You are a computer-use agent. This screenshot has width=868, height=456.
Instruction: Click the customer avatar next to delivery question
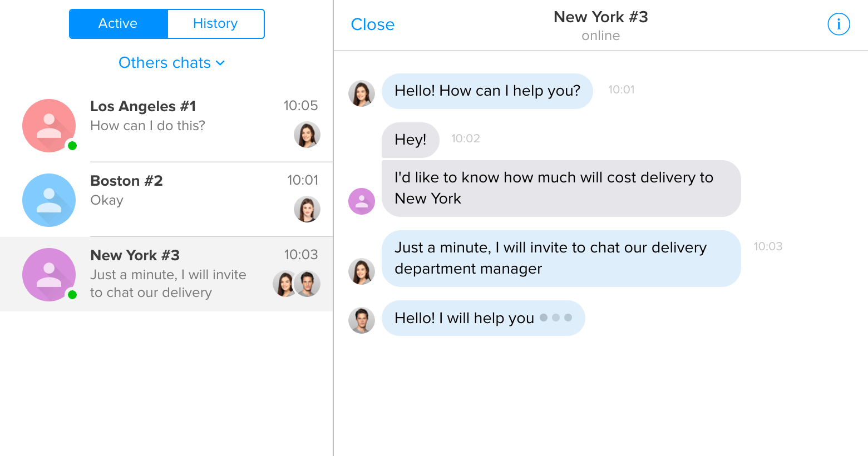[361, 201]
